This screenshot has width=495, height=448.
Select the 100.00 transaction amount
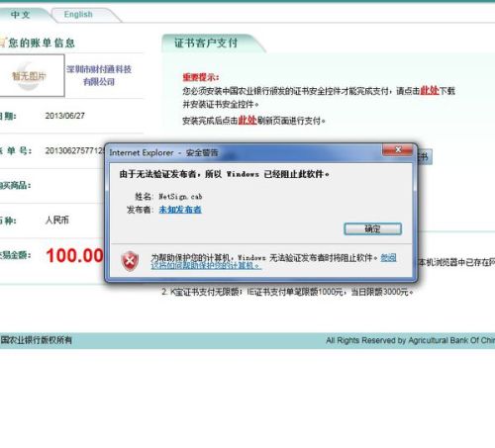coord(74,255)
